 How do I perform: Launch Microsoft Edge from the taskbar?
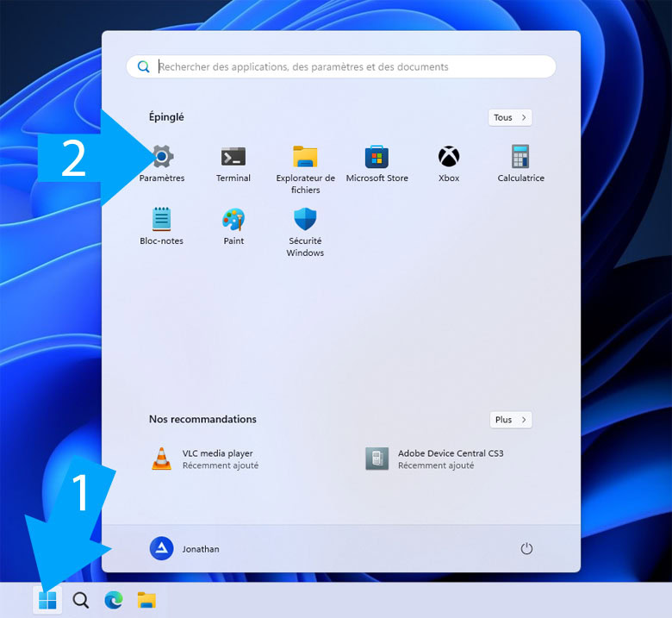[x=114, y=600]
